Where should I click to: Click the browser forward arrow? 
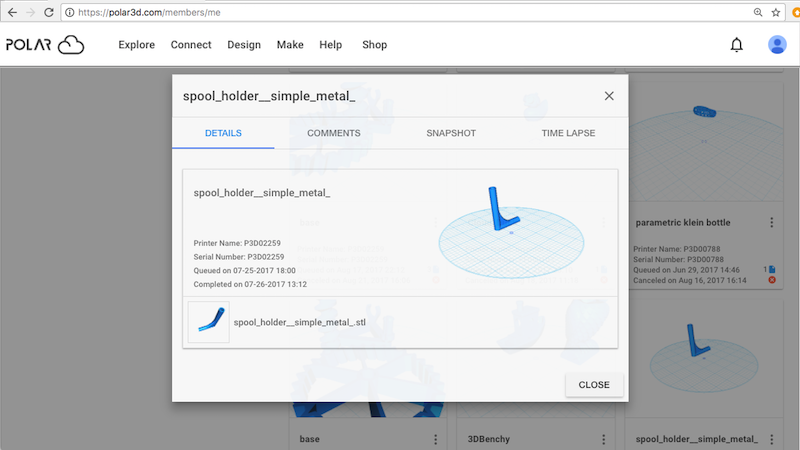(x=31, y=12)
